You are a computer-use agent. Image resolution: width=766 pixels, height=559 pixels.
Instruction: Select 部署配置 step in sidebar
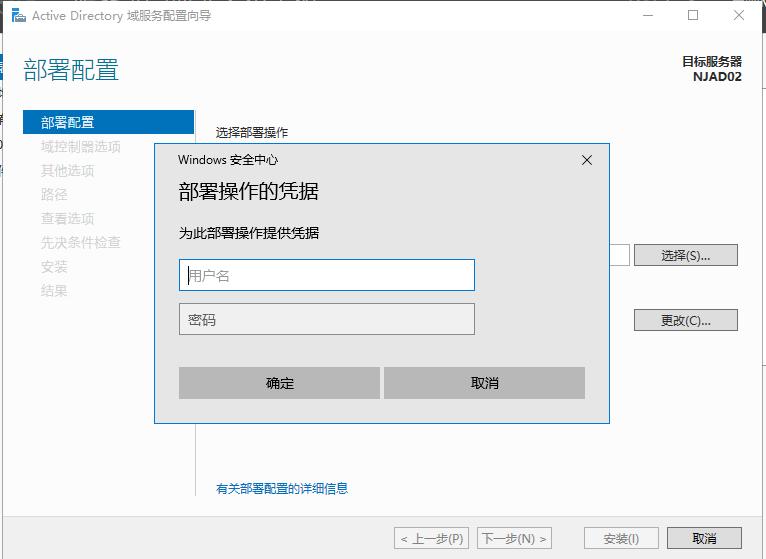[108, 122]
